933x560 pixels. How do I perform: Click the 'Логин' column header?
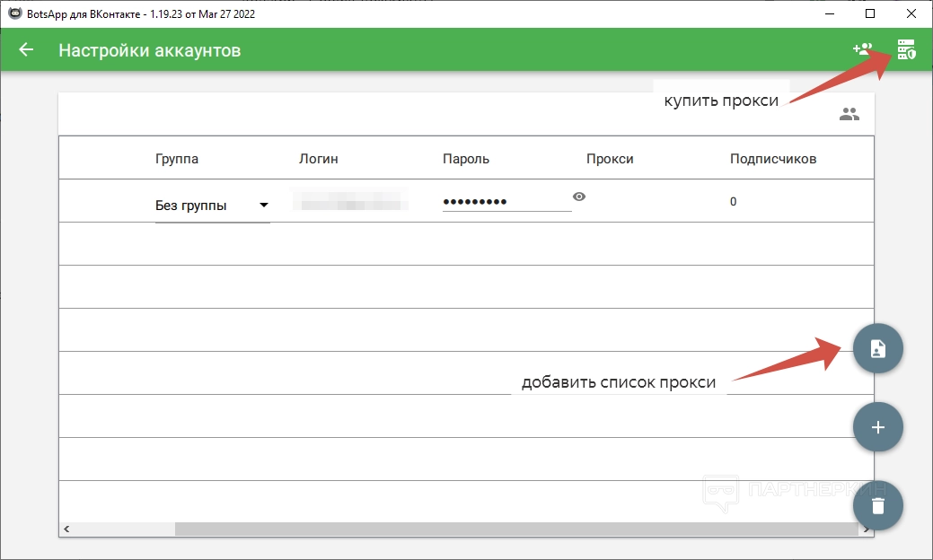[x=318, y=159]
